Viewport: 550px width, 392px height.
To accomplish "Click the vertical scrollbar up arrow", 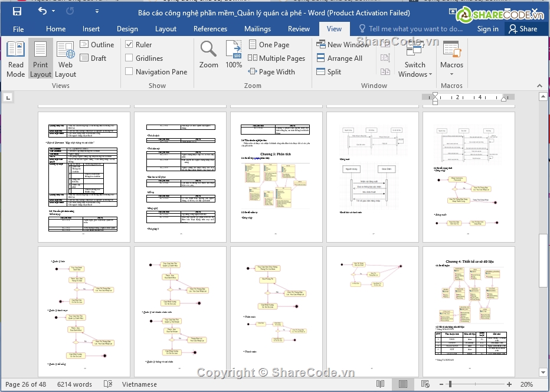I will (543, 96).
